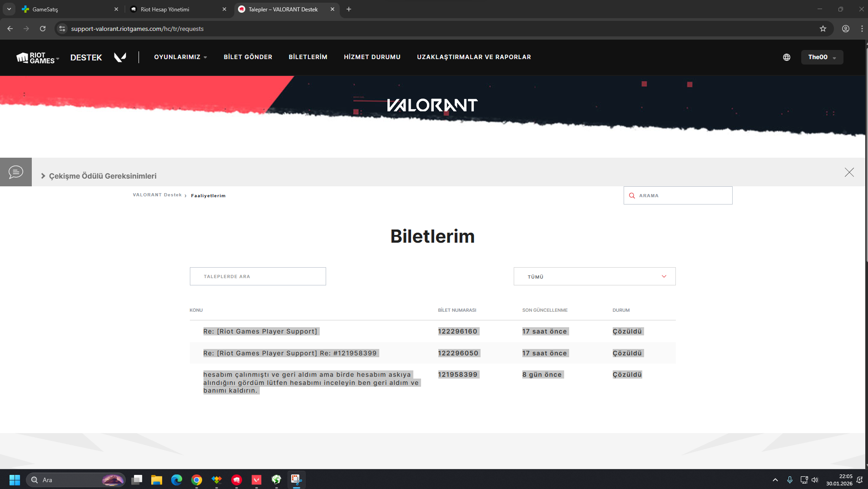Close the Riot Hesap Yönetimi tab
The image size is (868, 489).
(x=224, y=9)
